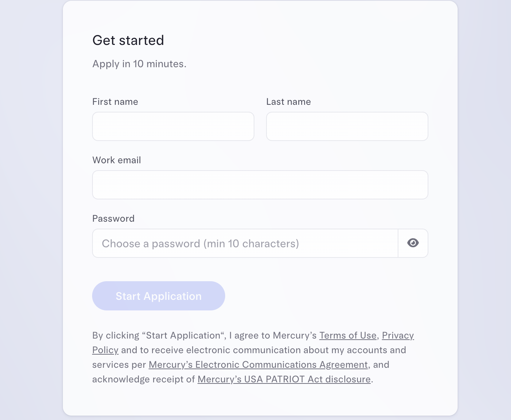Click the Start Application button
Screen dimensions: 511x420
[159, 296]
